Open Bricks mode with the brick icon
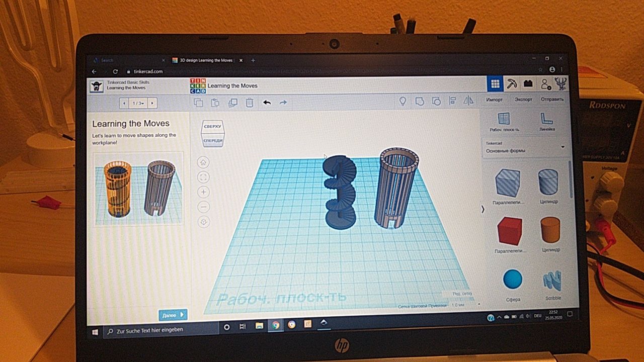 528,84
